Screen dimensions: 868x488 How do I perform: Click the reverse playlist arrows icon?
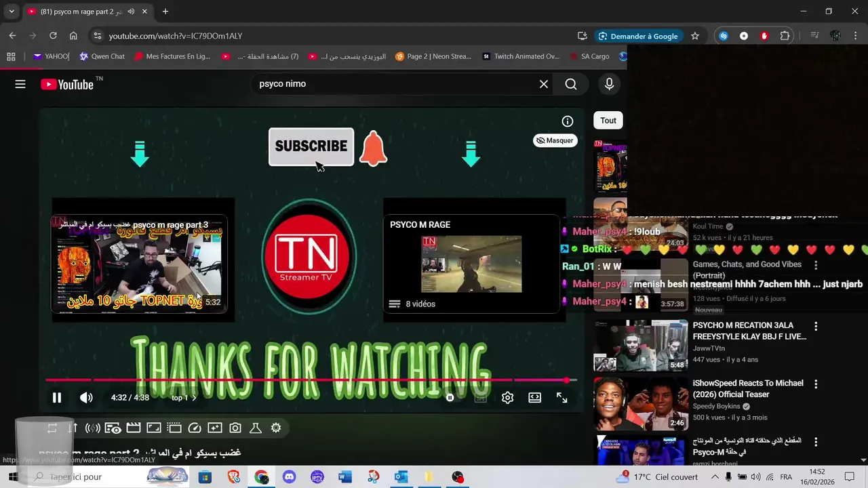(x=73, y=428)
